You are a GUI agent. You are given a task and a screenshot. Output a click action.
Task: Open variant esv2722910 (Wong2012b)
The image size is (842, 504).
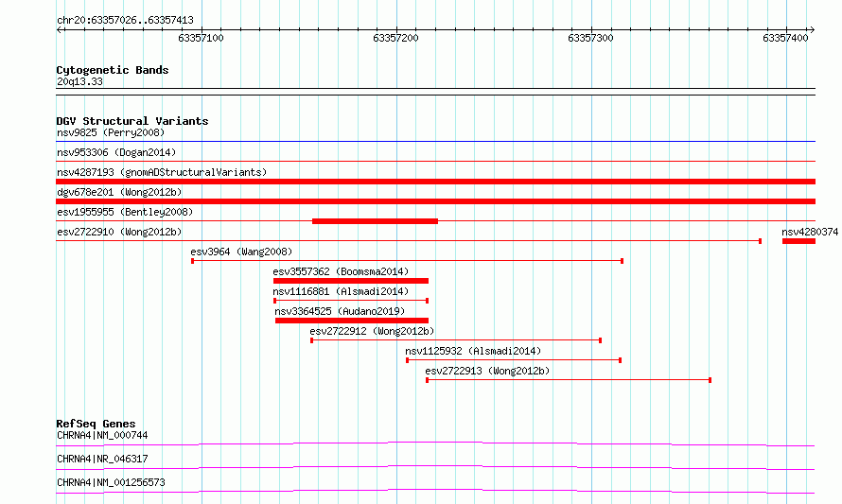click(119, 232)
